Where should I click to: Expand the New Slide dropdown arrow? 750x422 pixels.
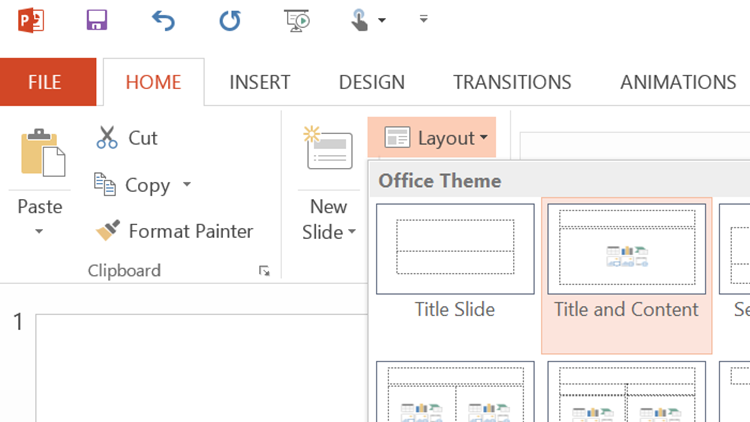(x=352, y=233)
